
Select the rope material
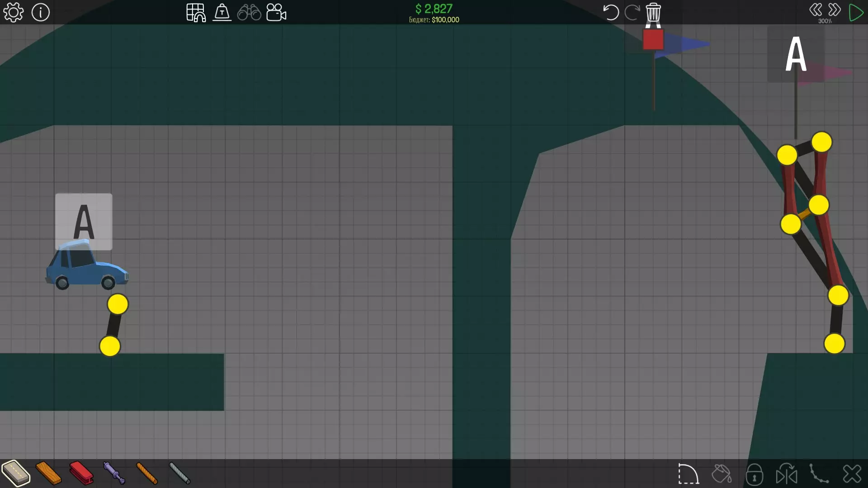147,473
